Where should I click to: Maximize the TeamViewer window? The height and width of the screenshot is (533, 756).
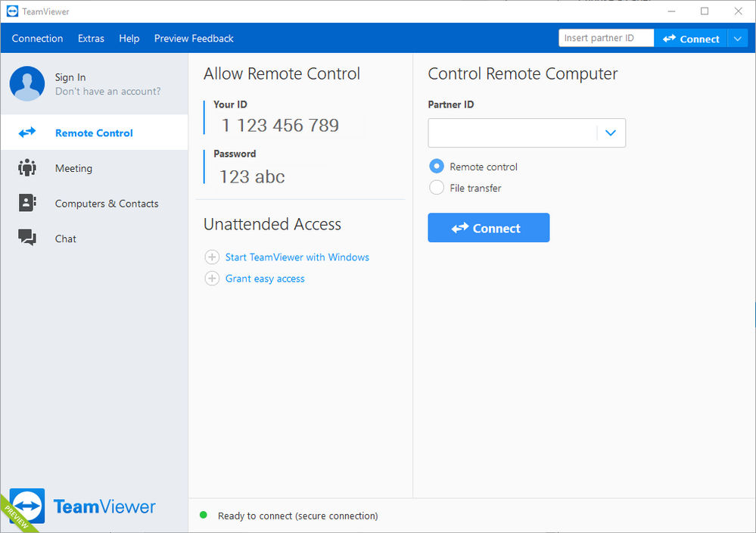(705, 11)
